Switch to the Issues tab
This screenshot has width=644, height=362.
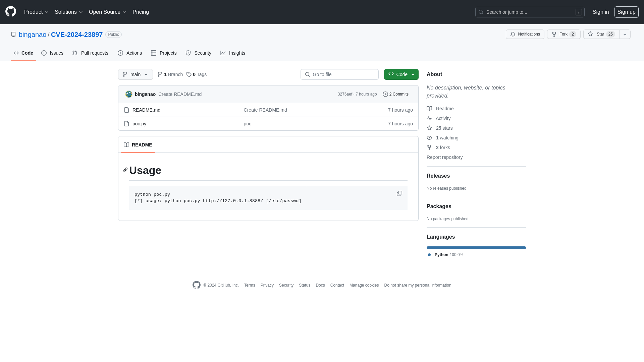pos(52,53)
